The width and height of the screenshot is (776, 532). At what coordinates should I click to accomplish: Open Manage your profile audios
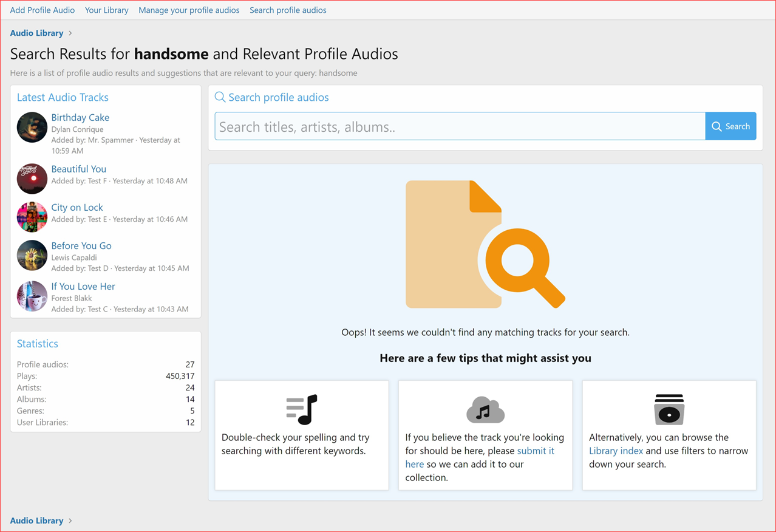(x=189, y=10)
